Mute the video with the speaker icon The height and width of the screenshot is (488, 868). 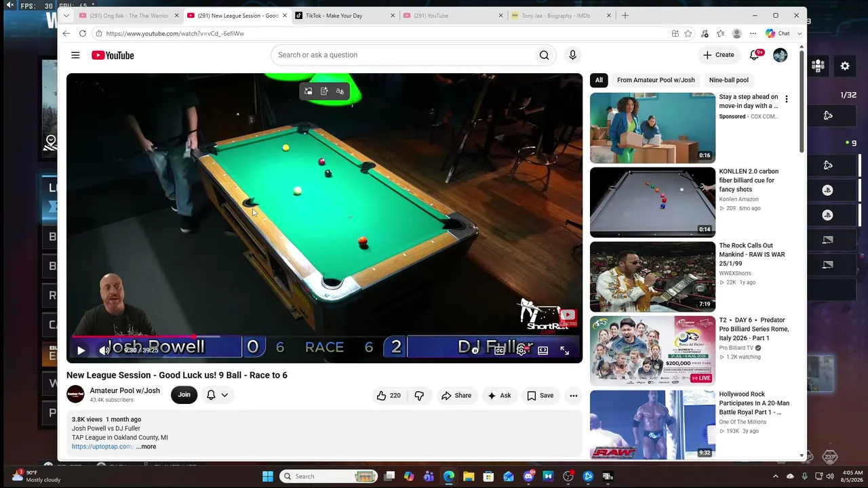coord(104,350)
